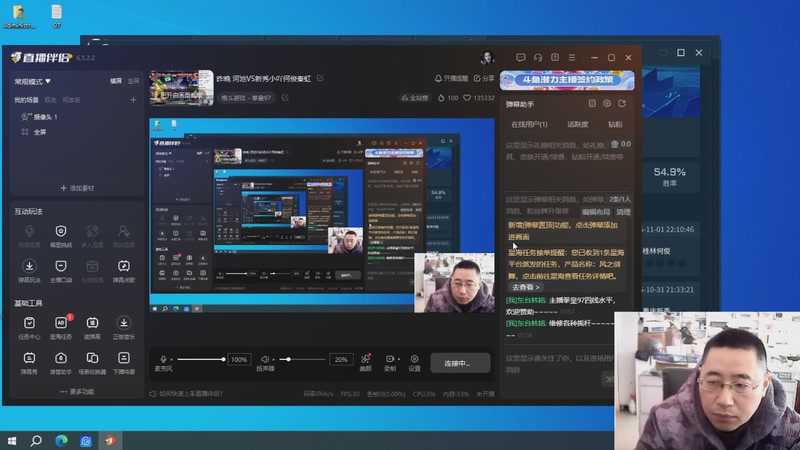The image size is (800, 450).
Task: Click the 直播伴侣 taskbar icon
Action: click(110, 440)
